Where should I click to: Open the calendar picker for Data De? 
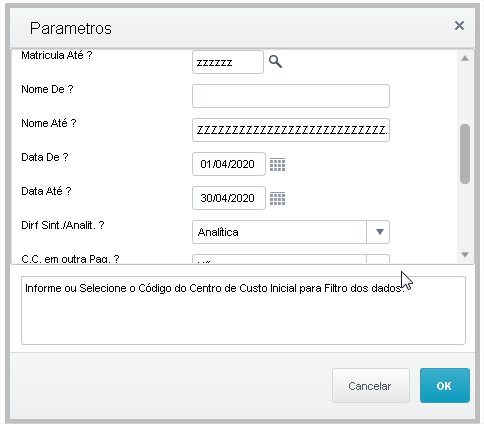[277, 164]
